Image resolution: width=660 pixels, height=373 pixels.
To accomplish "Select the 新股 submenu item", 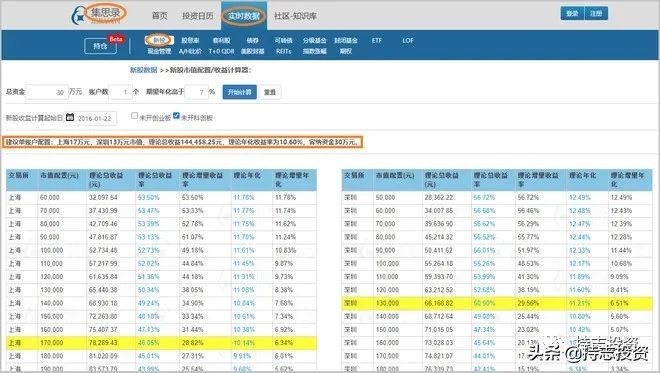I will [x=159, y=40].
